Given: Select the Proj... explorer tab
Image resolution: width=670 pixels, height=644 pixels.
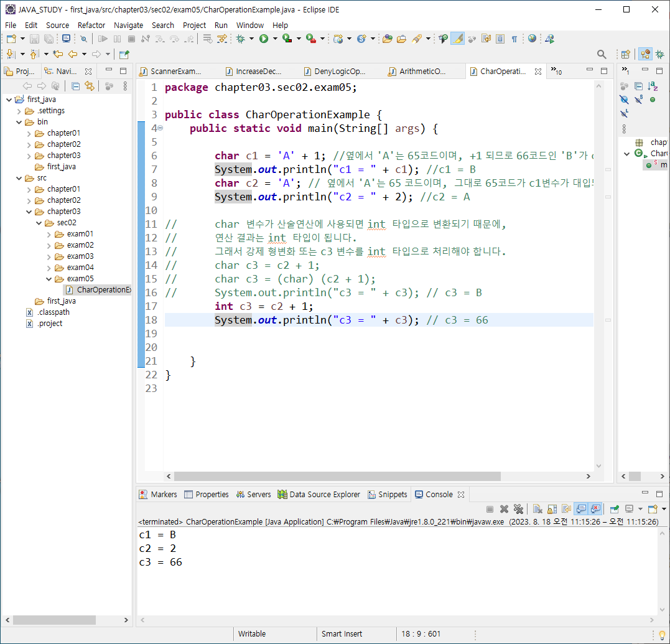Looking at the screenshot, I should 20,72.
